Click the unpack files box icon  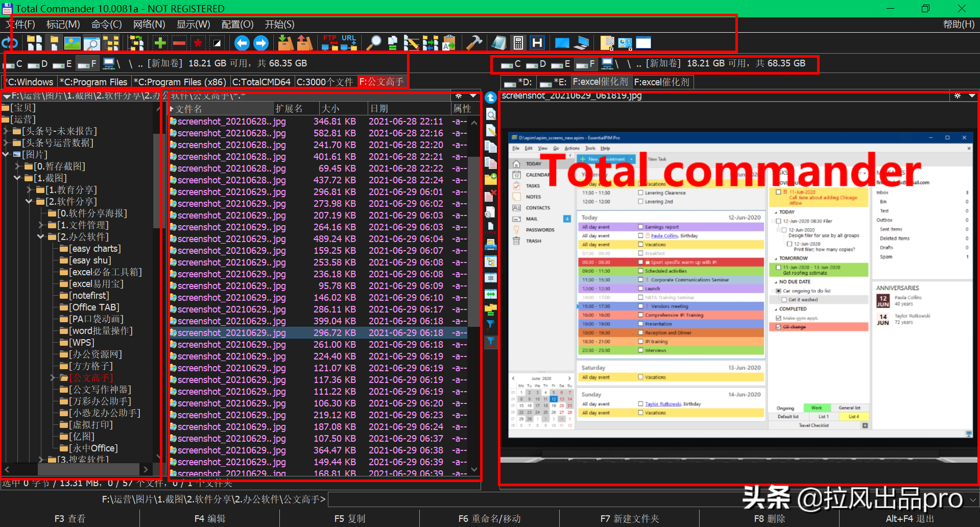click(x=305, y=43)
